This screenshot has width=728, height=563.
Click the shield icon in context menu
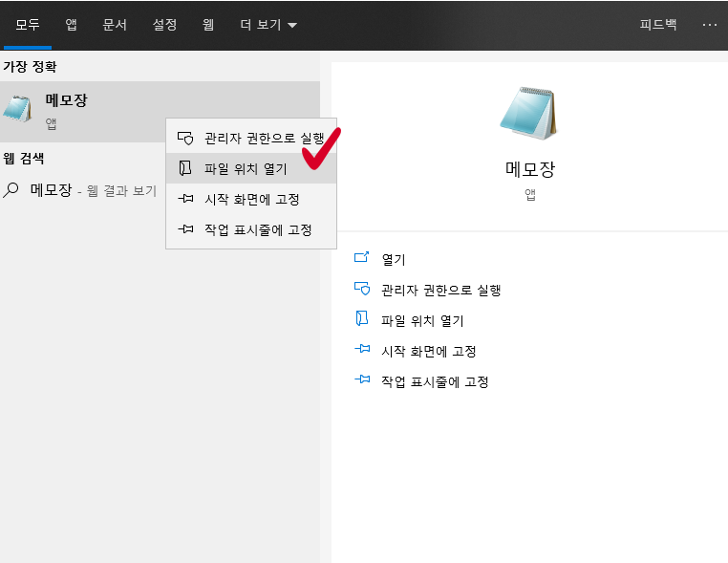185,138
